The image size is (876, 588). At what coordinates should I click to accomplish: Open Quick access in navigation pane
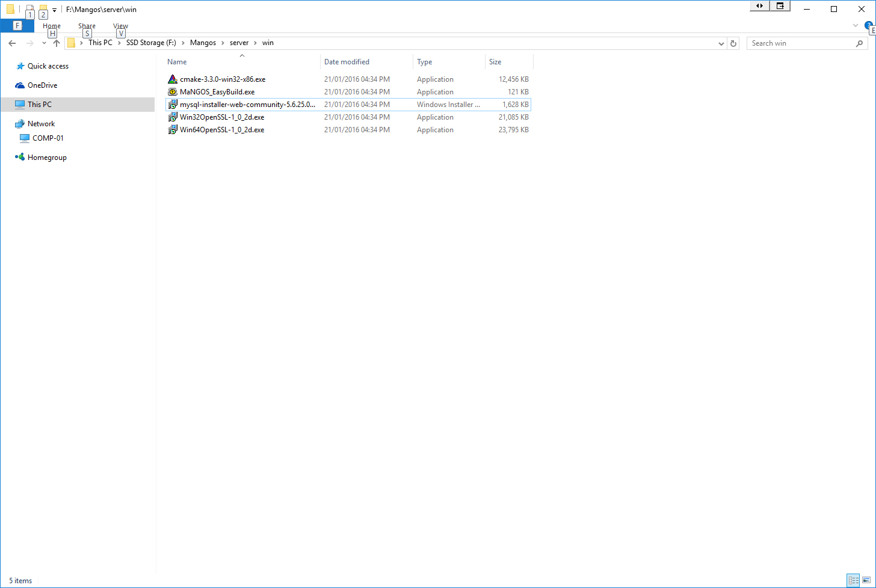[x=48, y=66]
